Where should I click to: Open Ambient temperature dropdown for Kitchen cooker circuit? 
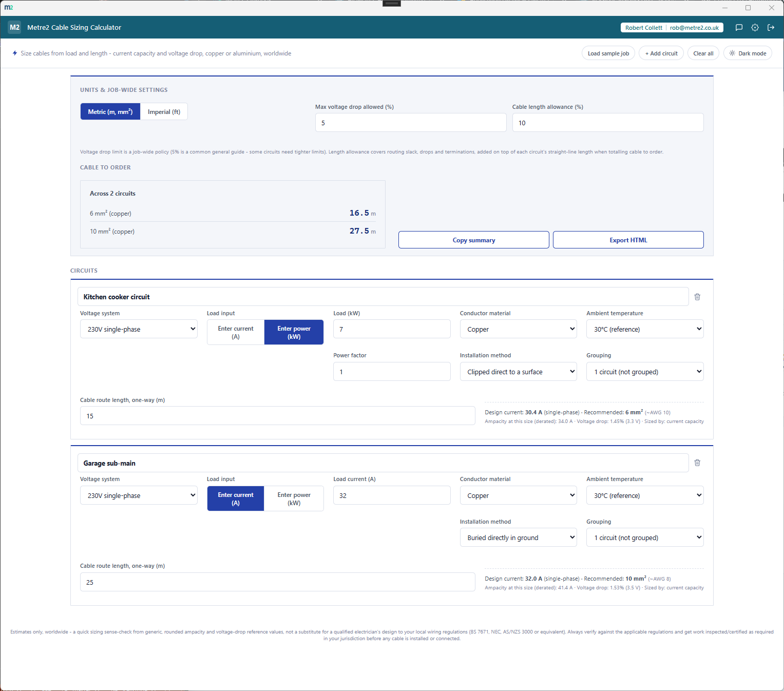[x=645, y=329]
